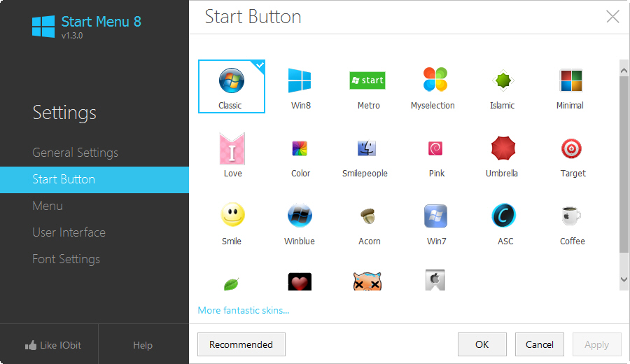Click the v1.3.0 version label
This screenshot has width=630, height=364.
pos(72,36)
